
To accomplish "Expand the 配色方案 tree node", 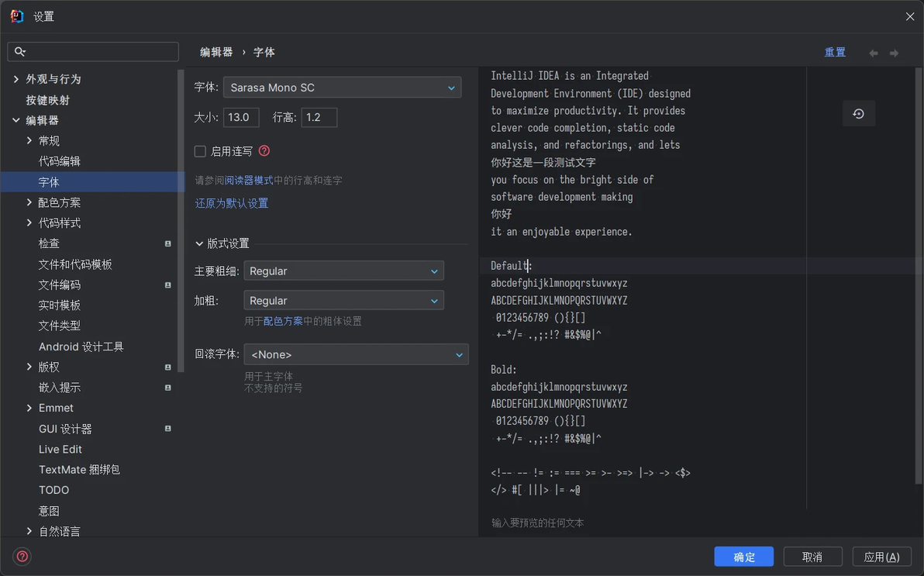I will (29, 202).
